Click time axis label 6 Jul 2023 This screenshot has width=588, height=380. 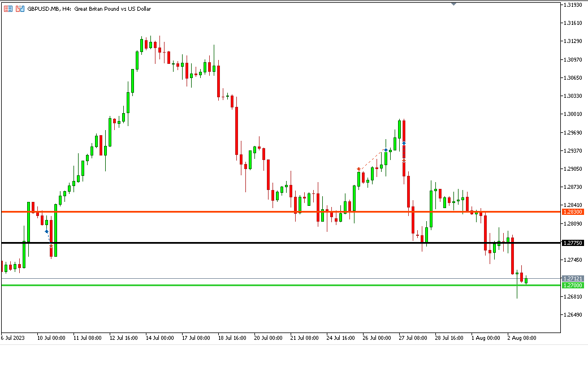(13, 338)
